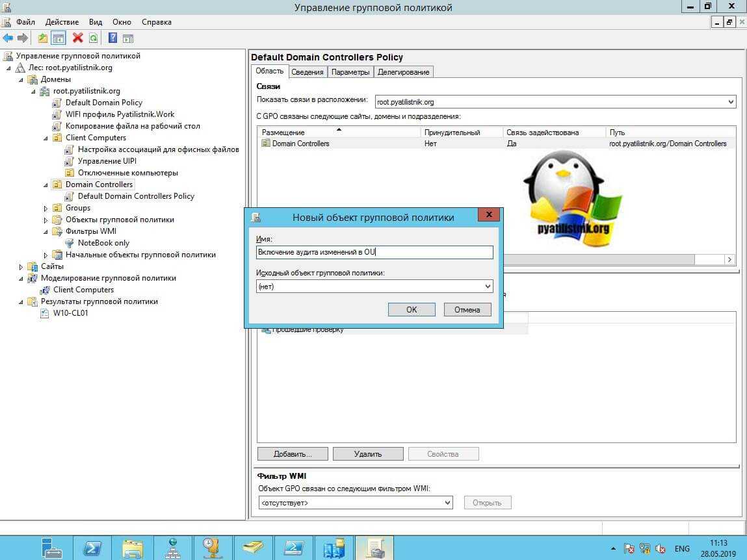Click the refresh toolbar icon
The width and height of the screenshot is (747, 560).
click(93, 38)
